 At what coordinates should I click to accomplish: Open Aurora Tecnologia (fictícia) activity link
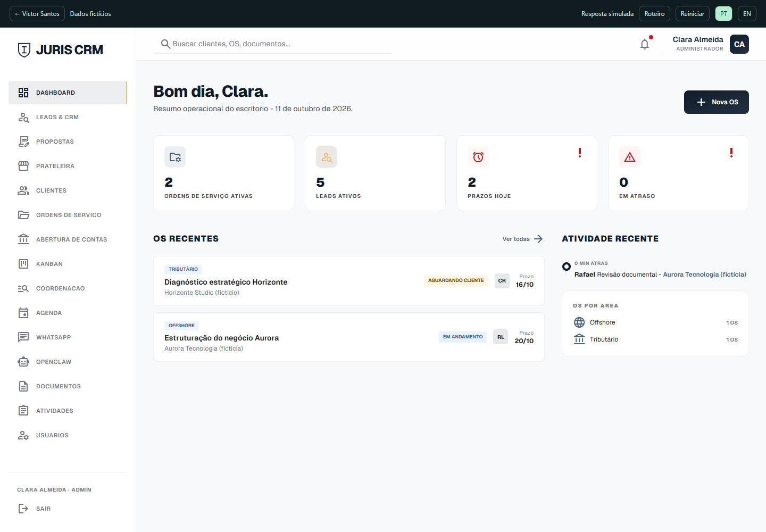[x=704, y=275]
